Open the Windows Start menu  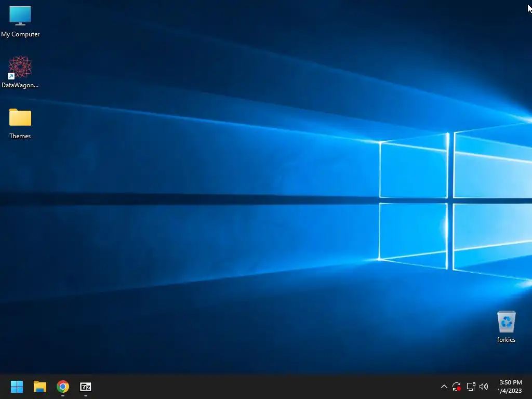[x=17, y=387]
